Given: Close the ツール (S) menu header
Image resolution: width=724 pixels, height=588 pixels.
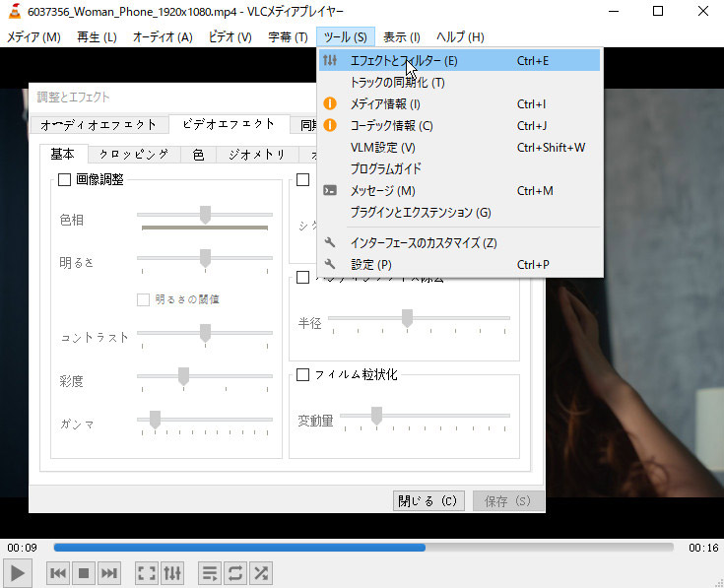Looking at the screenshot, I should coord(346,36).
